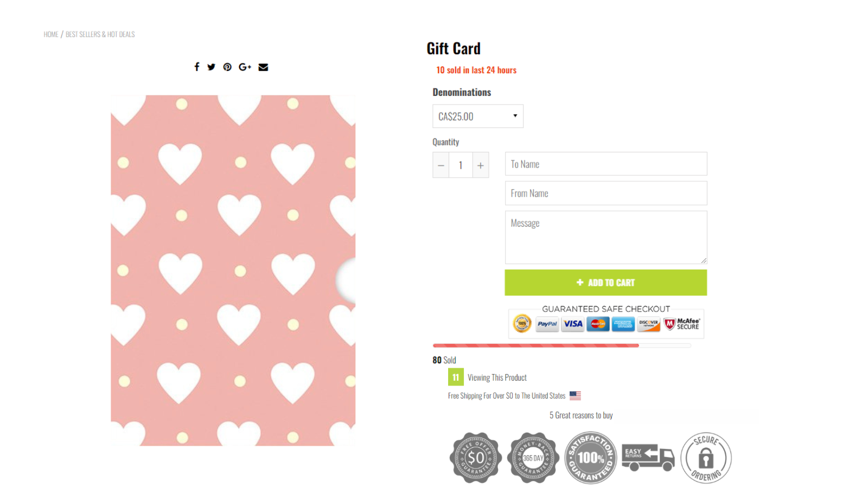
Task: Open the Denominations dropdown
Action: coord(477,116)
